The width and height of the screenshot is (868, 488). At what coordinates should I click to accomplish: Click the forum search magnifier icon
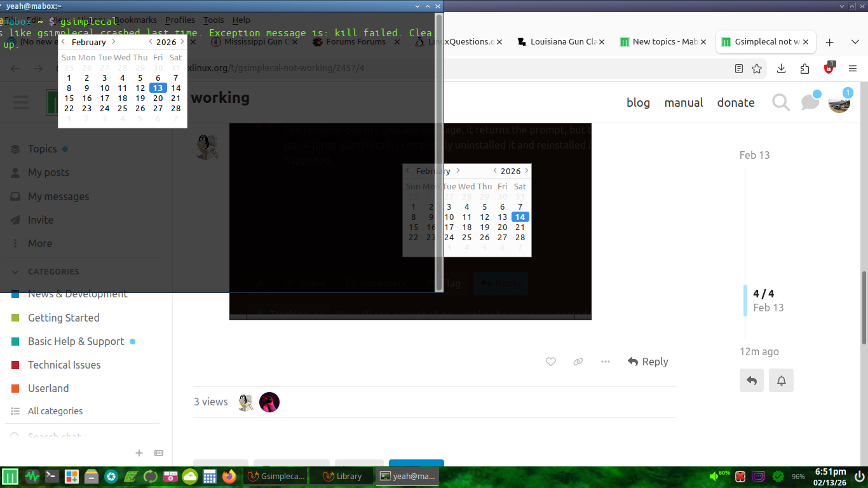[780, 102]
